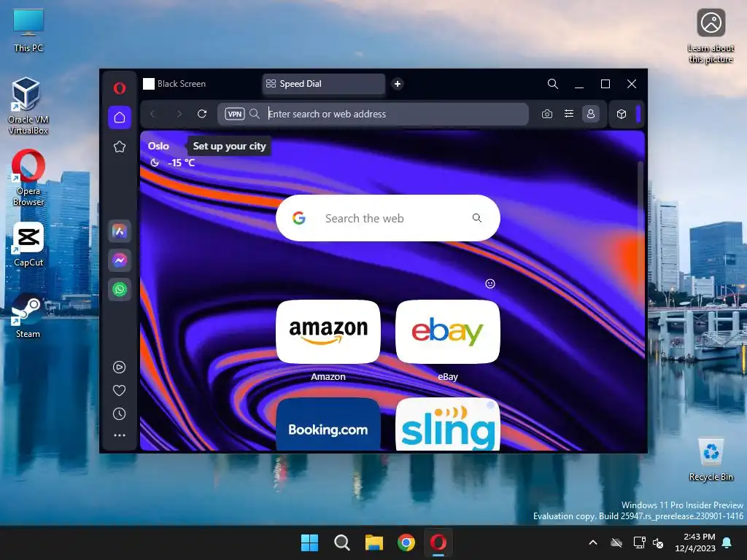Screen dimensions: 747x560
Task: Take a snapshot with camera icon
Action: pos(547,114)
